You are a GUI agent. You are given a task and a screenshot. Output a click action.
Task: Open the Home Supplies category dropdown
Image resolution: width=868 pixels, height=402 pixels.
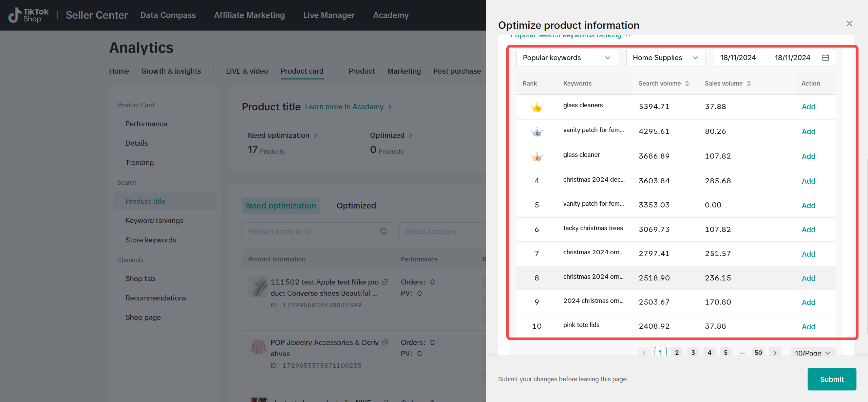(665, 58)
